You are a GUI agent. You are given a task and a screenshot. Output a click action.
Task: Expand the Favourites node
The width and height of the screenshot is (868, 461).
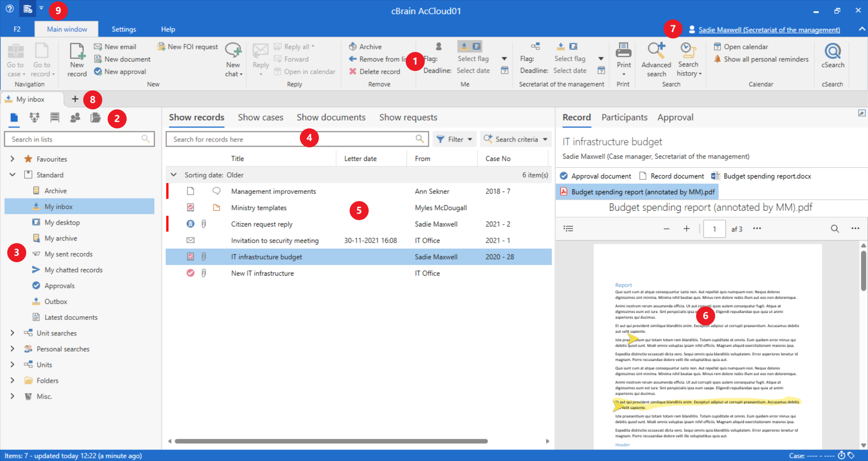point(13,159)
